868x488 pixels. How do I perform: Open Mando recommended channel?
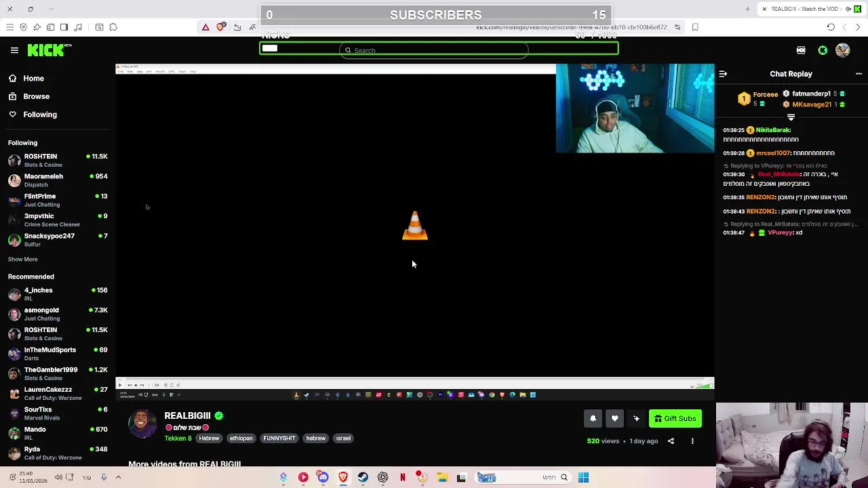pyautogui.click(x=58, y=433)
